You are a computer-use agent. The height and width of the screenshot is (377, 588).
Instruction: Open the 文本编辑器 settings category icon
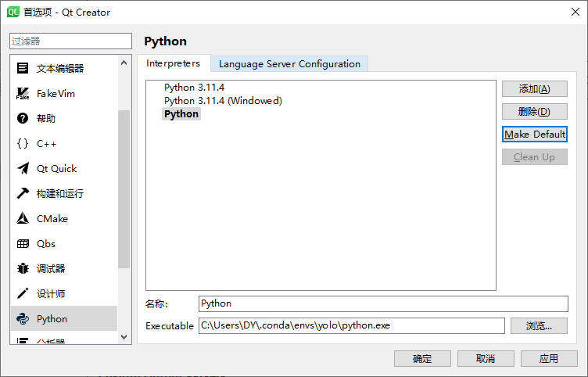pyautogui.click(x=23, y=68)
